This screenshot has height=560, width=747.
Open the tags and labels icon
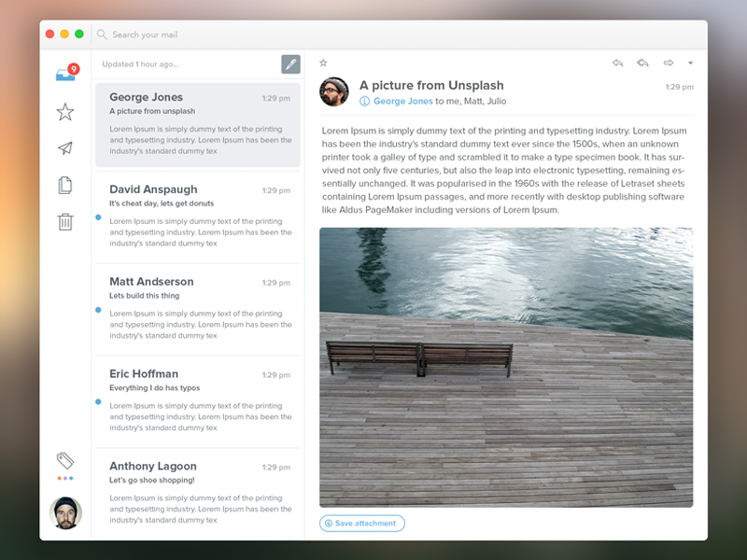click(65, 460)
